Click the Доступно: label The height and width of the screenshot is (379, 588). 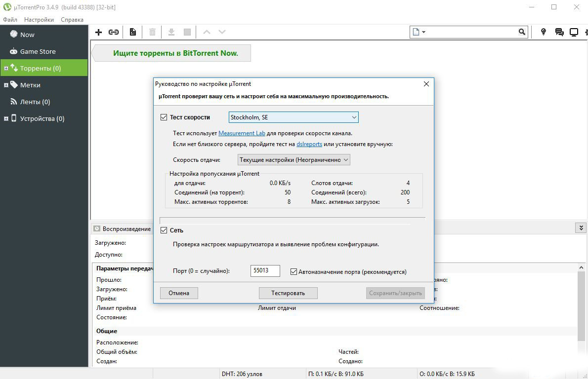coord(109,255)
